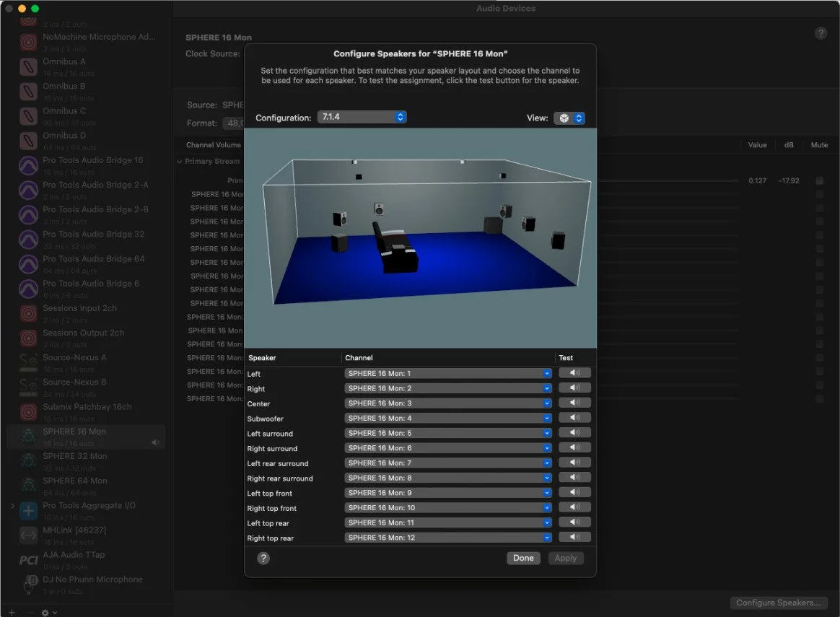The width and height of the screenshot is (840, 617).
Task: Click add device plus button
Action: click(12, 612)
